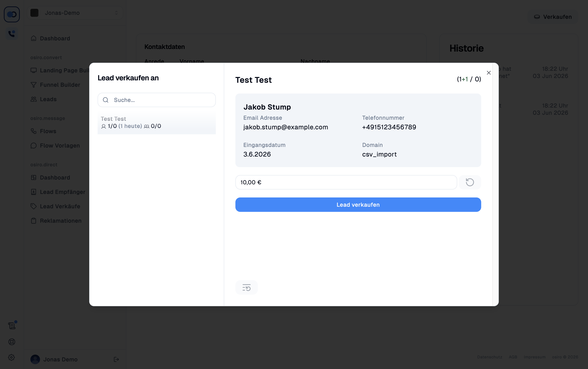Click the Historie heading
Screen dimensions: 588x369
(x=466, y=48)
